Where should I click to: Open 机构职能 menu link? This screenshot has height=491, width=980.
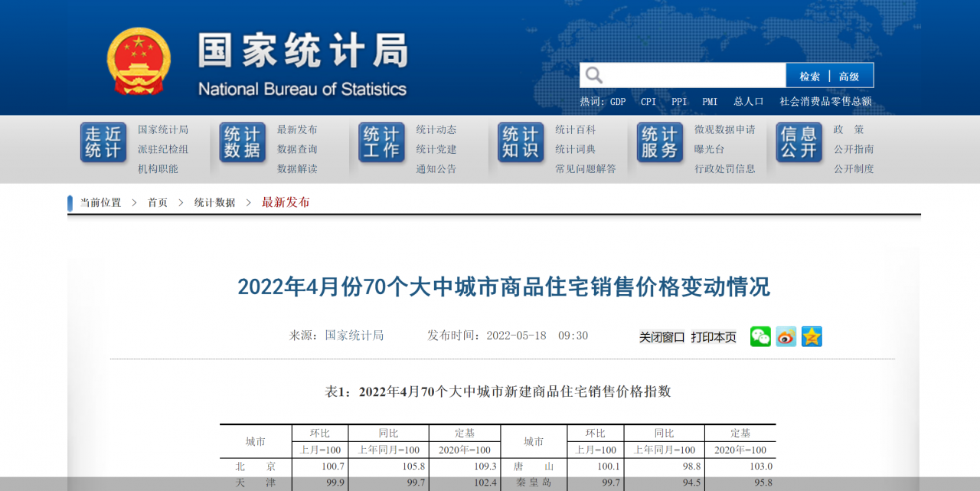[x=158, y=169]
